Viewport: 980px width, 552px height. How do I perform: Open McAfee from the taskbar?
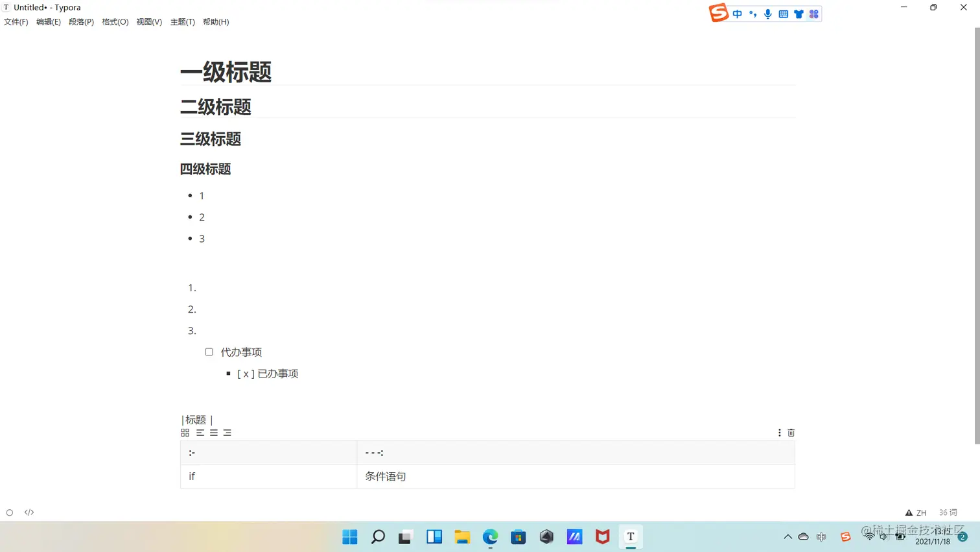pyautogui.click(x=603, y=536)
